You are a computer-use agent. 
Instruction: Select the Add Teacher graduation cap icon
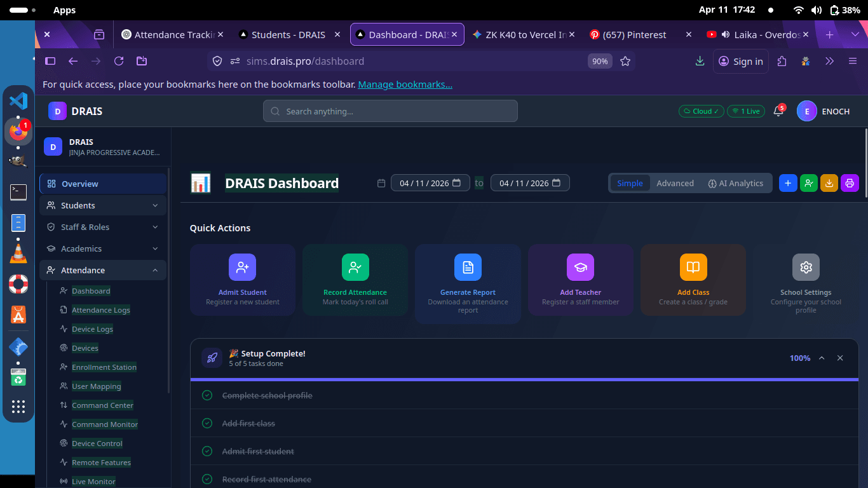[580, 267]
